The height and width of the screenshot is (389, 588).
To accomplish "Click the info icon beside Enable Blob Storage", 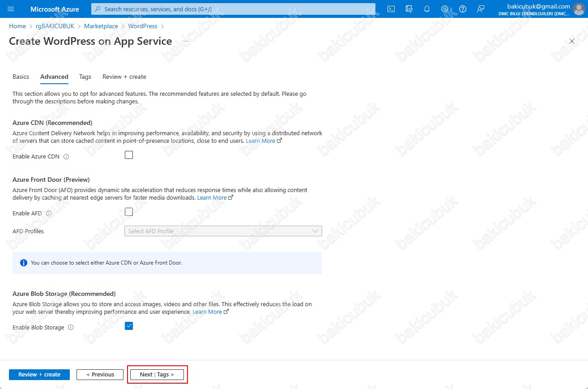I will coord(71,328).
